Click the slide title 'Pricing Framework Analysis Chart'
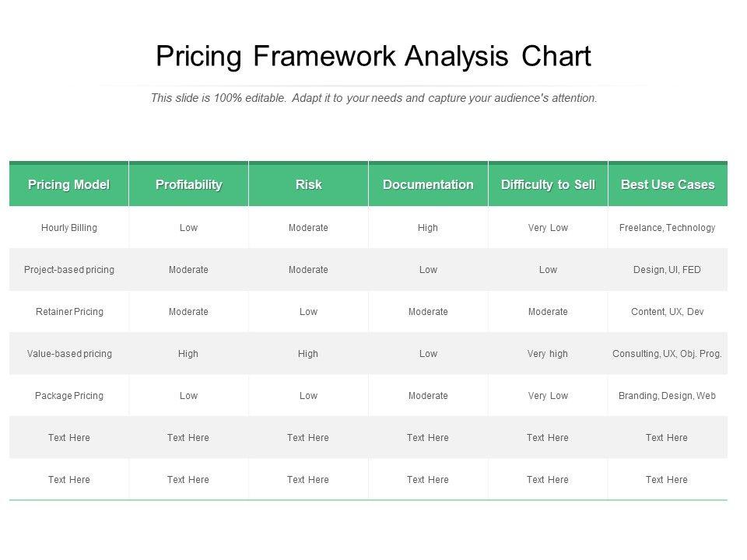 373,57
